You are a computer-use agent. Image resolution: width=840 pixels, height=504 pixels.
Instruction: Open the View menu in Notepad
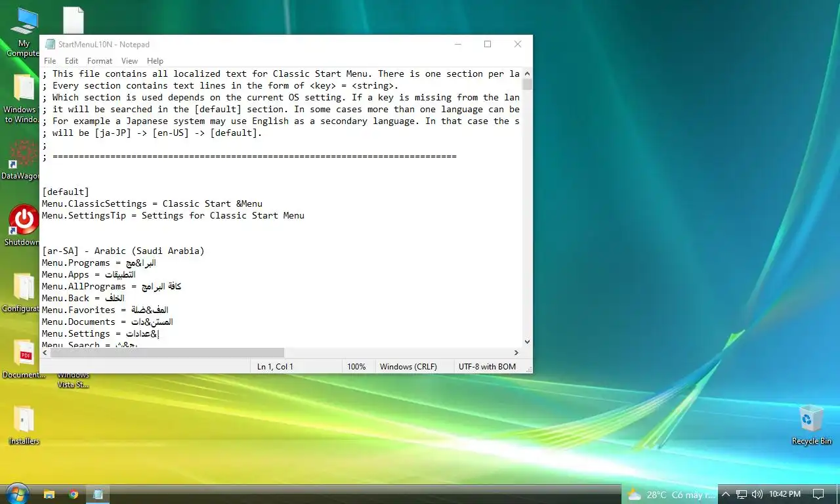pyautogui.click(x=129, y=61)
